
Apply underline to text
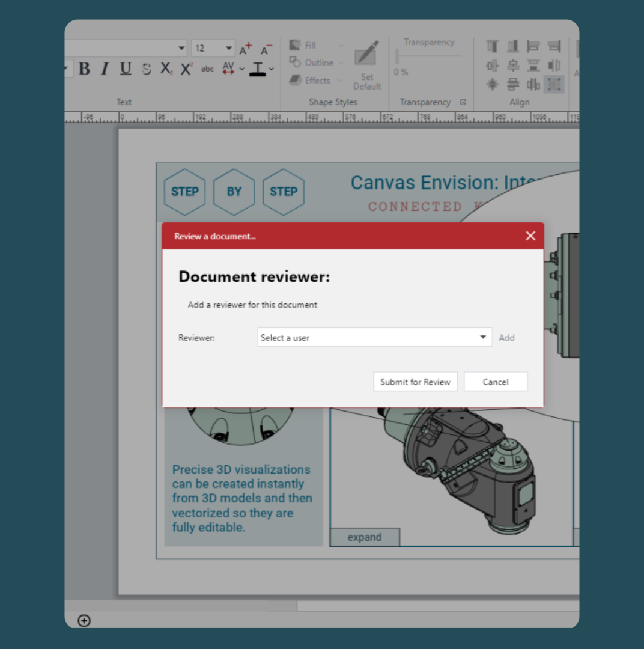point(125,69)
